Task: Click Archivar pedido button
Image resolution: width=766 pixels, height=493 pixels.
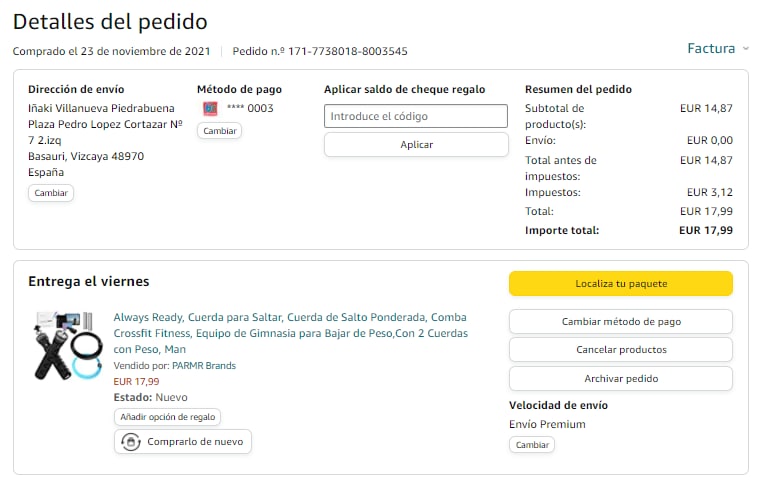Action: coord(620,379)
